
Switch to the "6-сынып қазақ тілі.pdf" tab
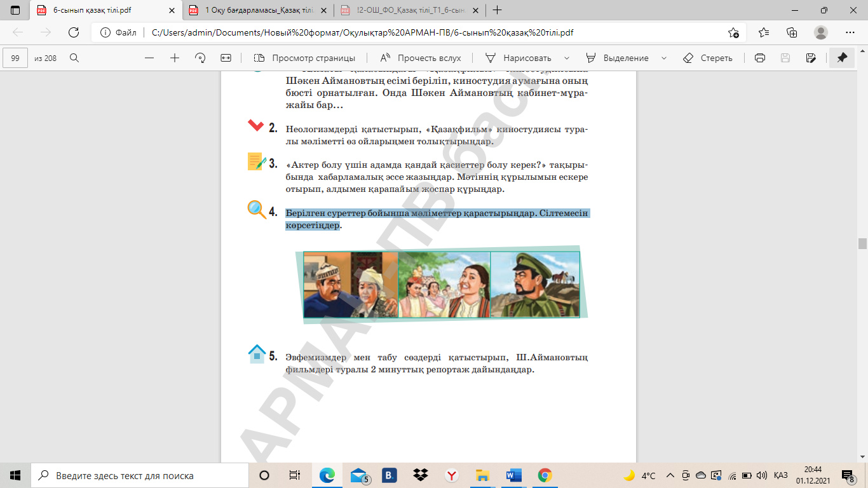[x=105, y=10]
